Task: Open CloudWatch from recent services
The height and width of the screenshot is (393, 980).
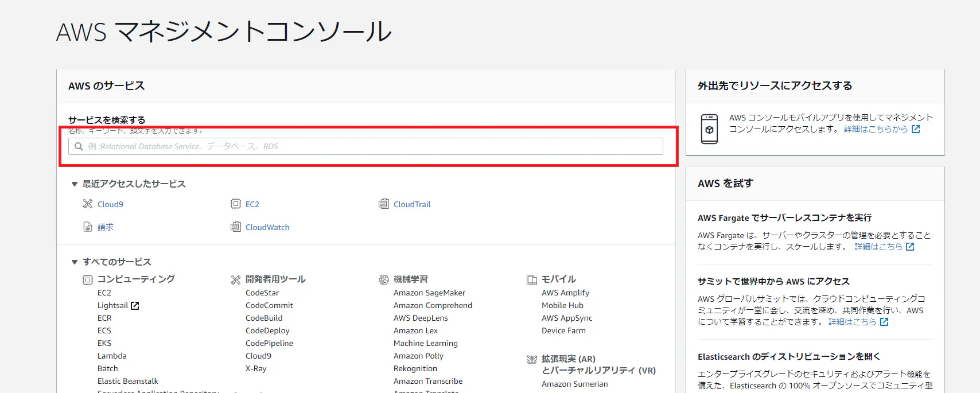Action: tap(267, 227)
